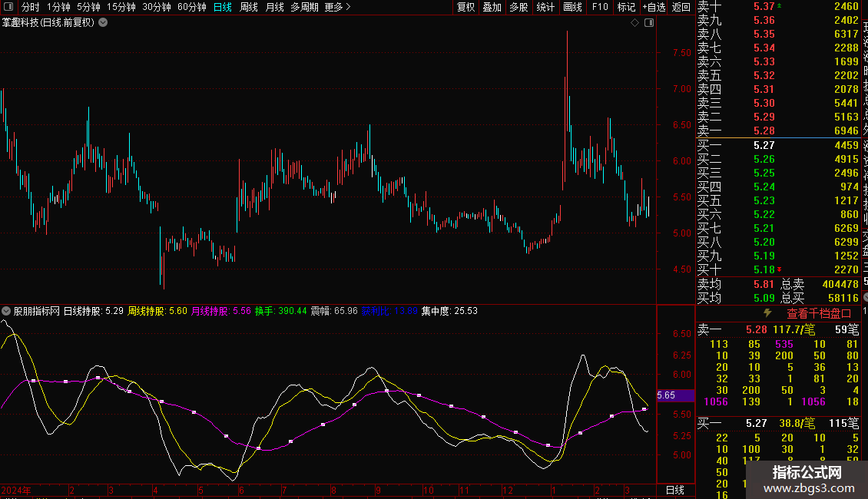The height and width of the screenshot is (499, 868).
Task: Select the 卖一 ask row at 5.28
Action: tap(778, 131)
